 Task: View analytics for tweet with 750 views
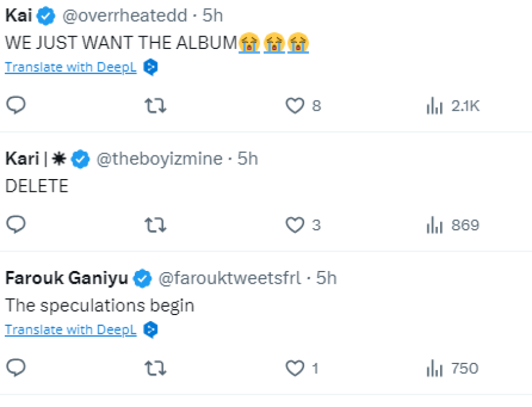click(435, 368)
